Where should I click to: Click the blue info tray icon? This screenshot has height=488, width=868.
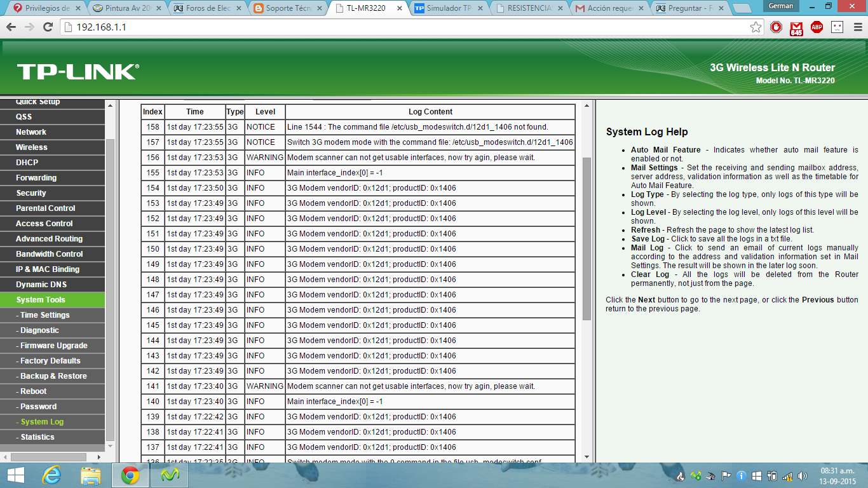point(742,475)
